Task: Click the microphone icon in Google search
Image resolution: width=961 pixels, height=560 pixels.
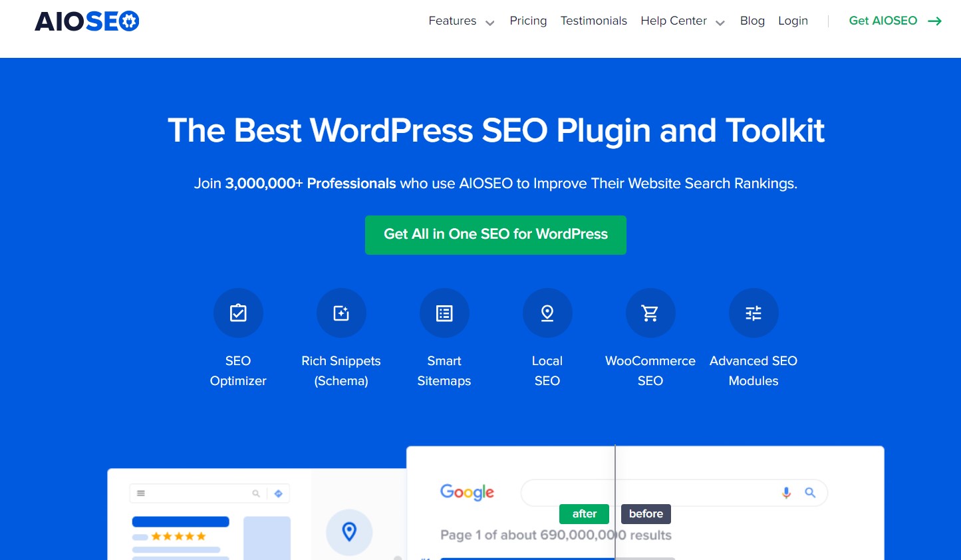Action: coord(786,493)
